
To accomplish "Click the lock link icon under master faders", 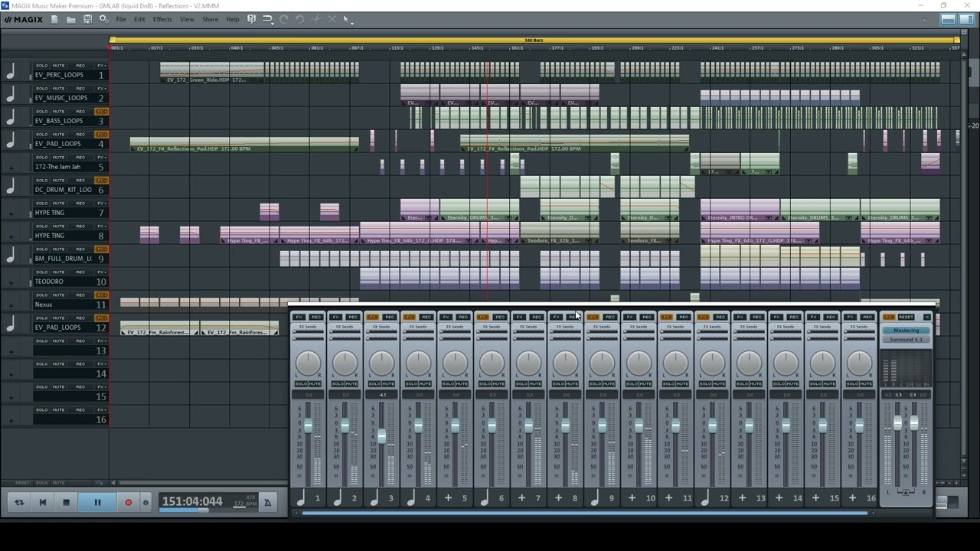I will pos(906,492).
